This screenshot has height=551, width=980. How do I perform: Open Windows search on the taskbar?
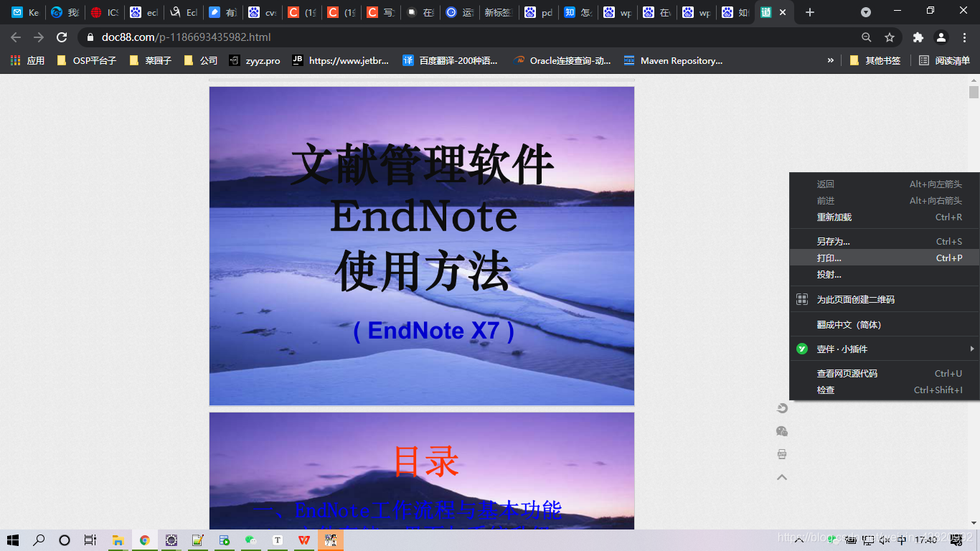pos(39,540)
